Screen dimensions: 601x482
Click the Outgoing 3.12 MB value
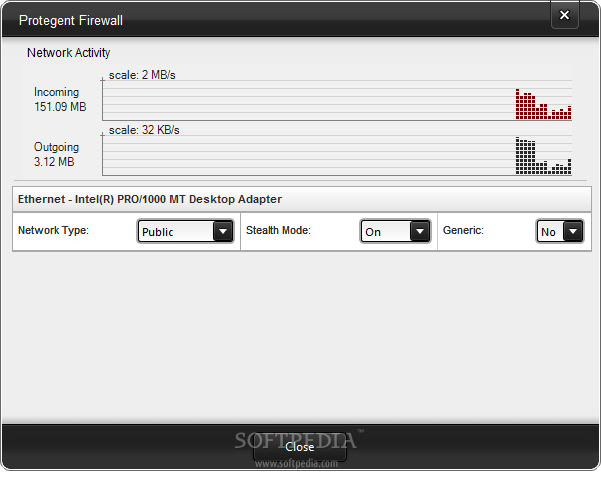tap(54, 162)
